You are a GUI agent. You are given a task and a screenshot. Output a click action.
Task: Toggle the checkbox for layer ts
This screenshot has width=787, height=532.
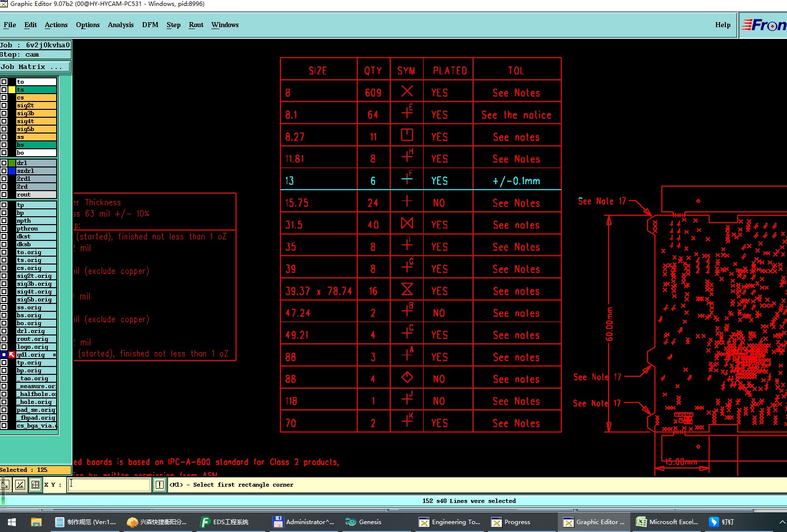(4, 90)
